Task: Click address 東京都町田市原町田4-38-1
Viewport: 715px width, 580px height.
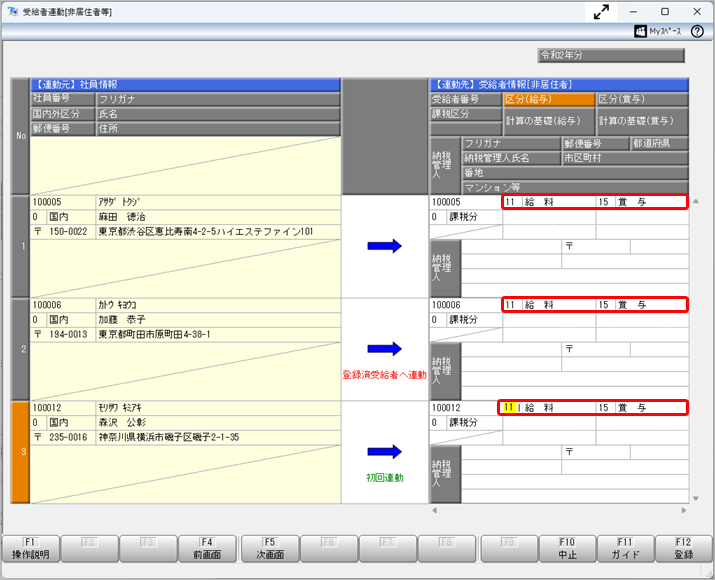Action: (154, 335)
